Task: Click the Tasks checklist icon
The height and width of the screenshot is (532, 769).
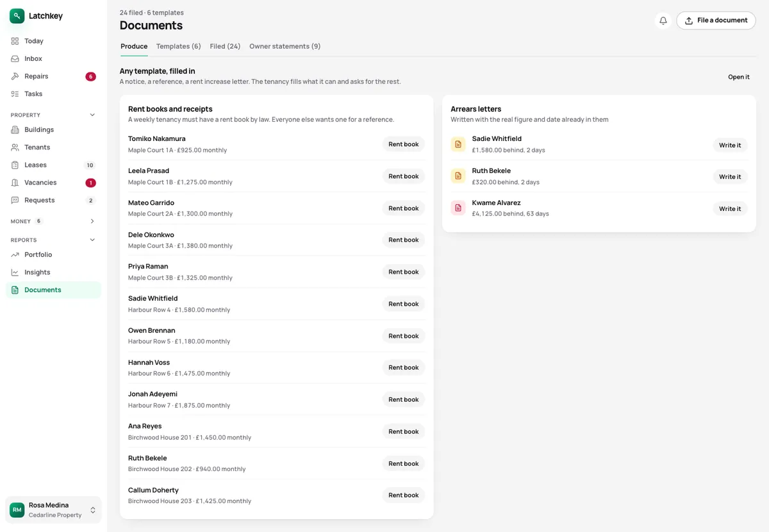Action: (x=15, y=94)
